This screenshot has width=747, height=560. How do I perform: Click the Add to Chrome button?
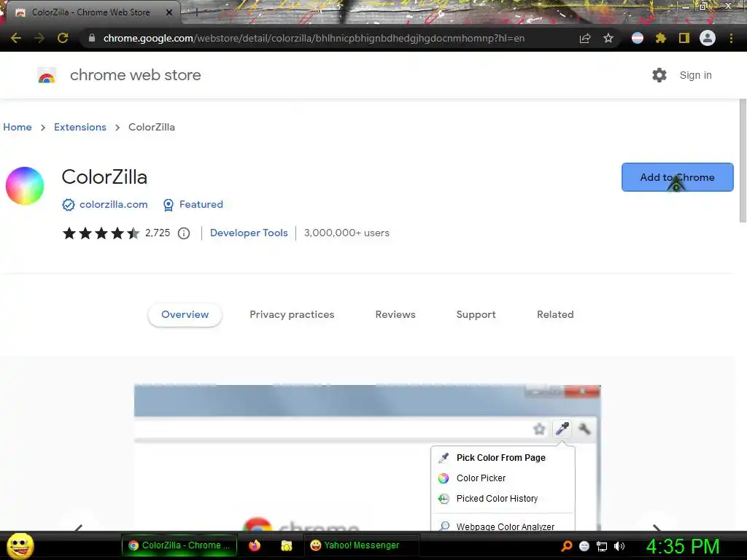pos(678,177)
